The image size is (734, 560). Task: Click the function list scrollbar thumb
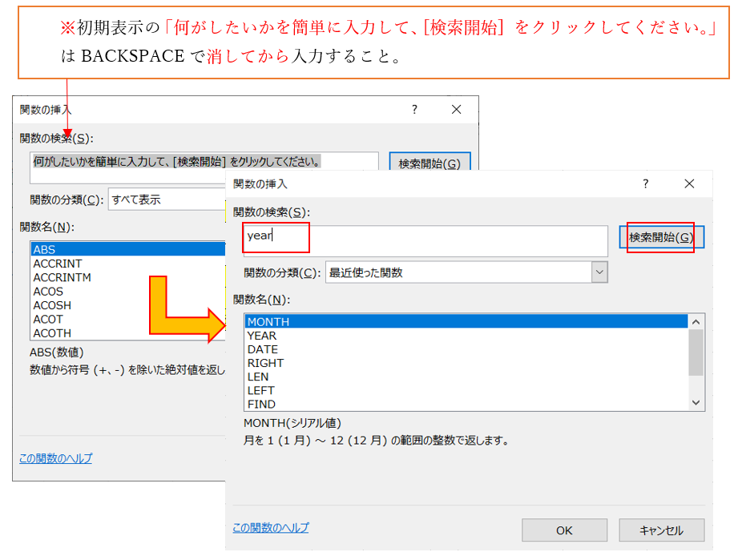tap(696, 353)
